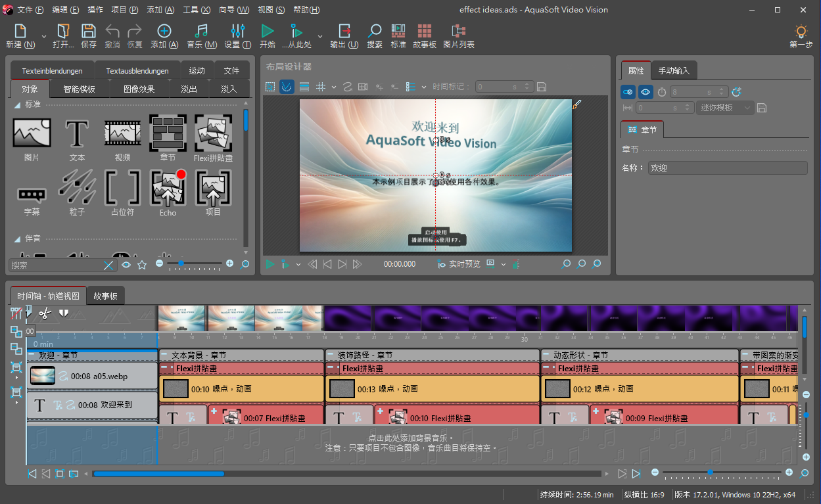
Task: Adjust the toolbox icon size slider
Action: pyautogui.click(x=194, y=263)
